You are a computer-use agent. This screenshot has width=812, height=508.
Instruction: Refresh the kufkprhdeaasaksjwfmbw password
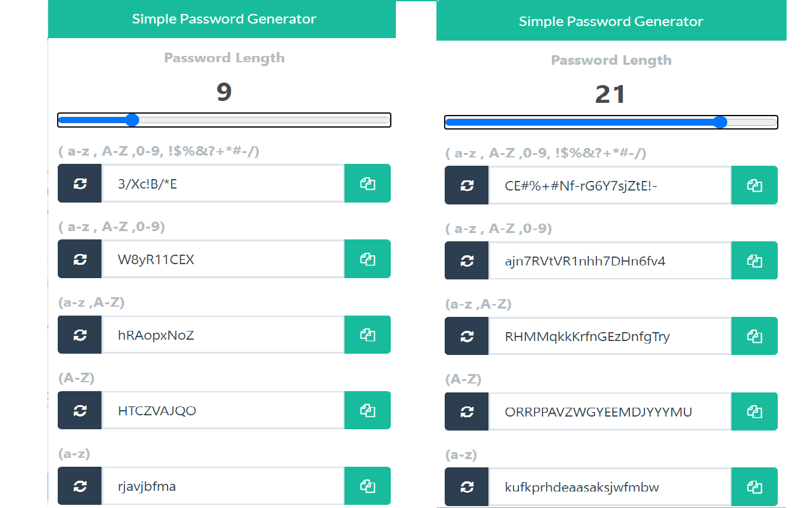467,487
